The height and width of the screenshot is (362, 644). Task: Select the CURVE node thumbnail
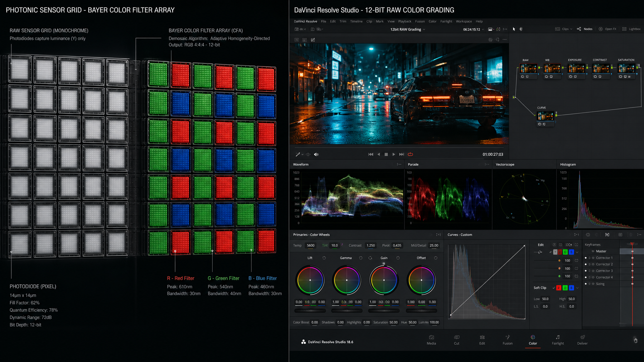(x=545, y=116)
